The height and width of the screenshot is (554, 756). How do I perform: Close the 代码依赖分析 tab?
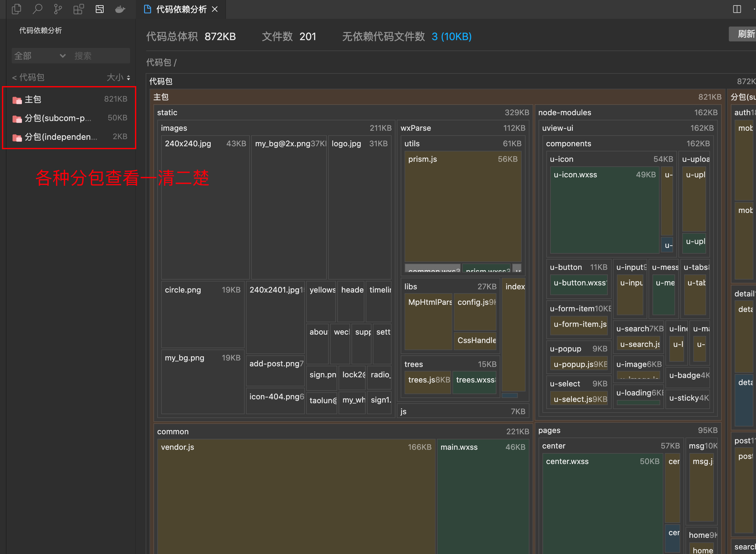[215, 9]
